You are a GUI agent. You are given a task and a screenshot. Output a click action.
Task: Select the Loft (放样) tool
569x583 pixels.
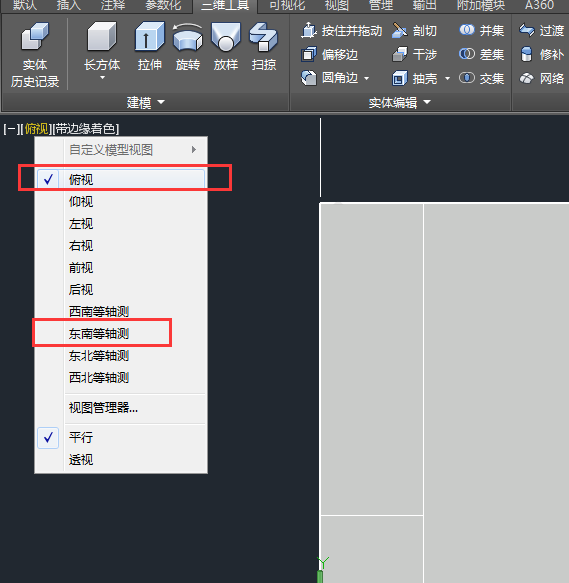(x=226, y=46)
